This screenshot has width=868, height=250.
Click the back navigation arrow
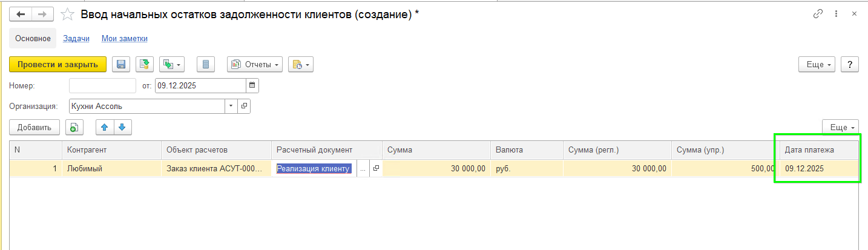tap(20, 14)
